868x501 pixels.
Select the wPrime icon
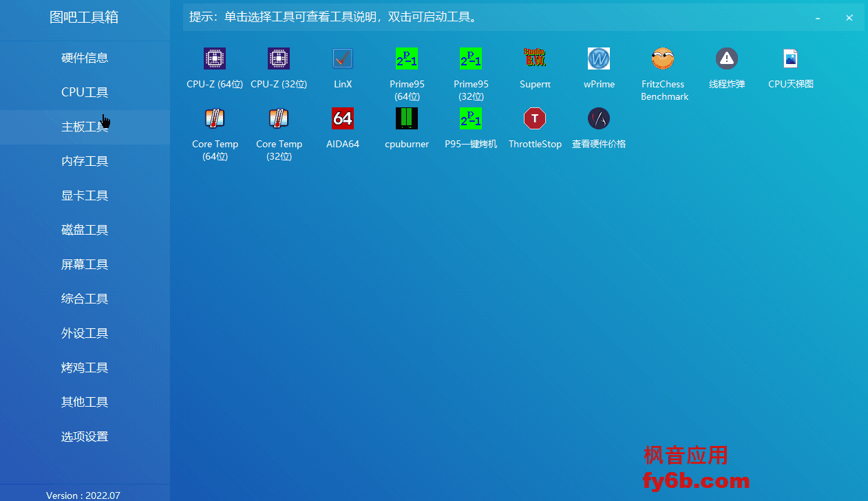pyautogui.click(x=599, y=58)
